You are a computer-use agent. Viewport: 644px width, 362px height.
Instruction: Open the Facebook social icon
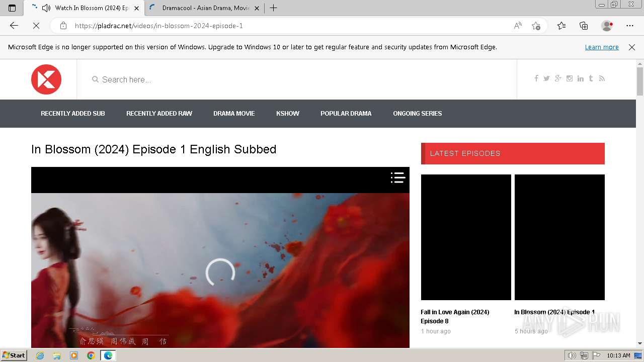coord(536,78)
